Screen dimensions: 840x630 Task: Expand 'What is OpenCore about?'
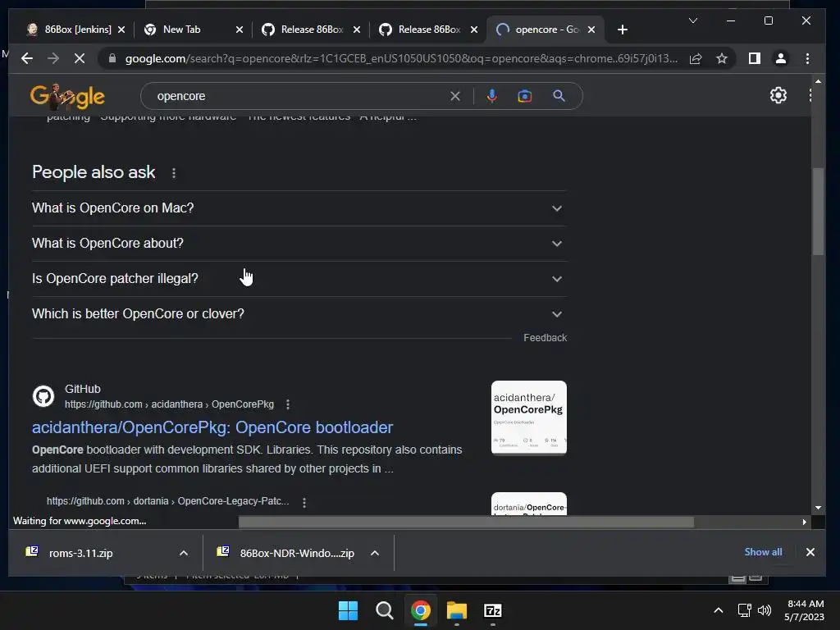299,243
